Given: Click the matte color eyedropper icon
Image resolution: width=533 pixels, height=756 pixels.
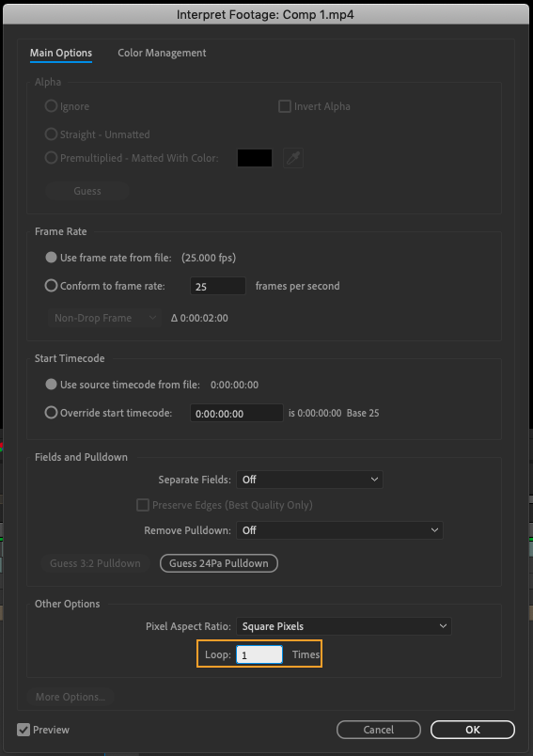Looking at the screenshot, I should [x=293, y=158].
